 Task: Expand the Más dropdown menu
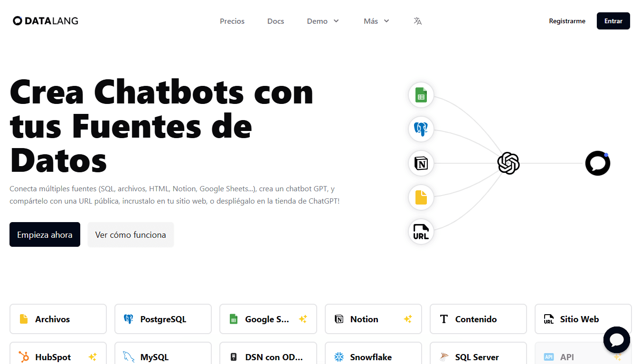point(376,21)
